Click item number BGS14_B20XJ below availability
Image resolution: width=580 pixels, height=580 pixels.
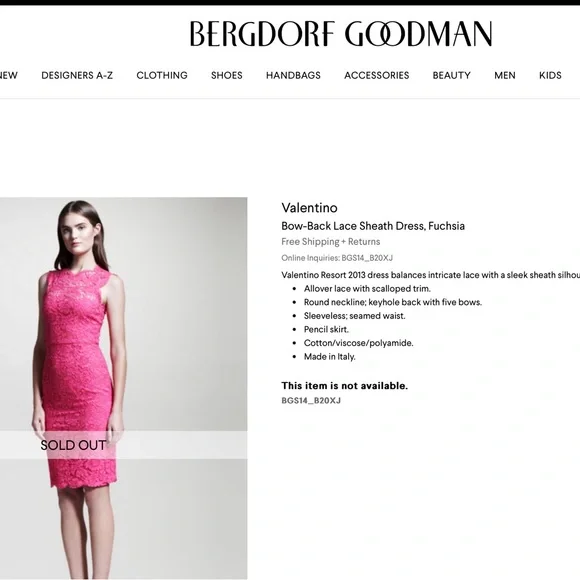click(x=311, y=401)
